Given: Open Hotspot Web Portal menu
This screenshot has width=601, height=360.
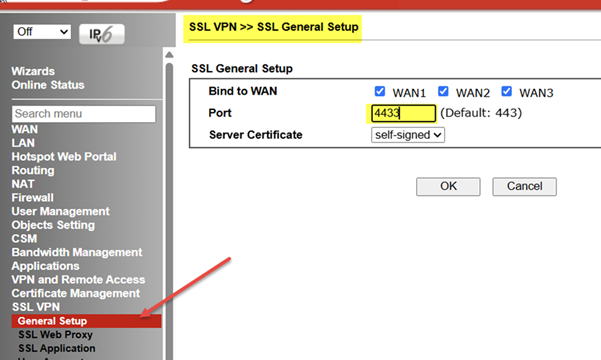Looking at the screenshot, I should [x=64, y=156].
